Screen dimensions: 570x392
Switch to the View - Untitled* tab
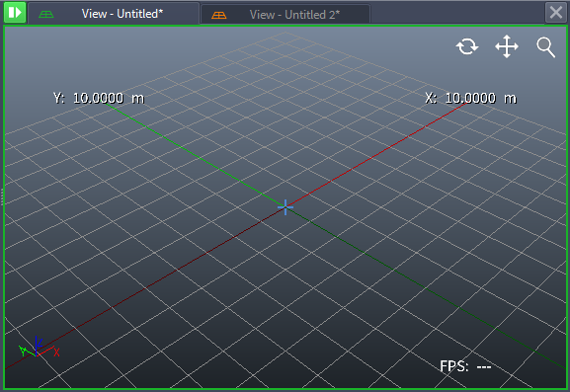(114, 14)
